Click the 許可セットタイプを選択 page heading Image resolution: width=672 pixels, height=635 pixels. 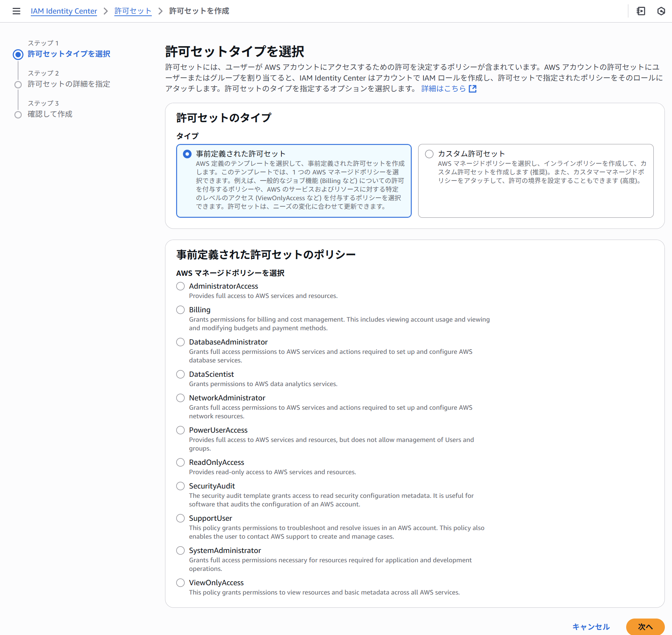point(235,52)
